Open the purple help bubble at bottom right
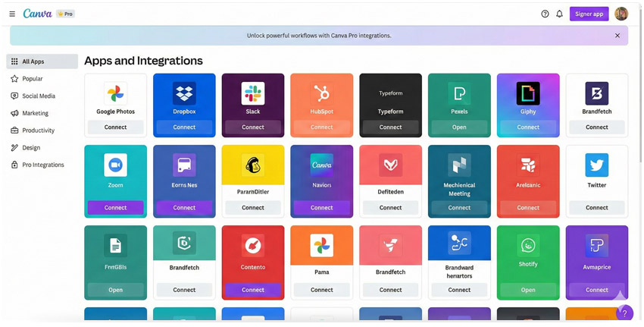 (x=624, y=313)
